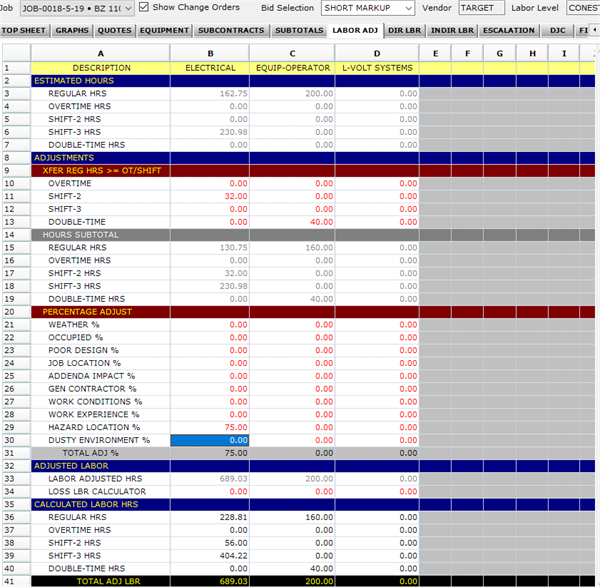Select the Electrical SHIFT-2 transfer hours cell

(210, 197)
